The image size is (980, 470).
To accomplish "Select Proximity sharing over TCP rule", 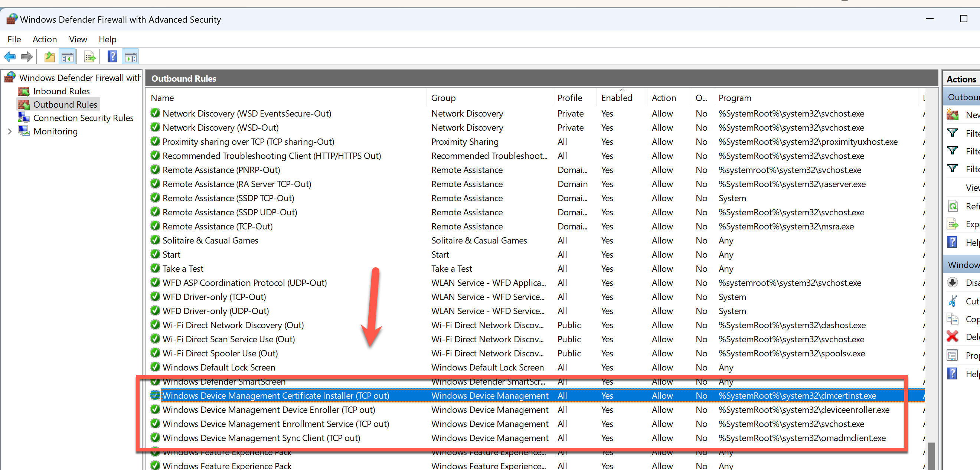I will click(x=536, y=141).
